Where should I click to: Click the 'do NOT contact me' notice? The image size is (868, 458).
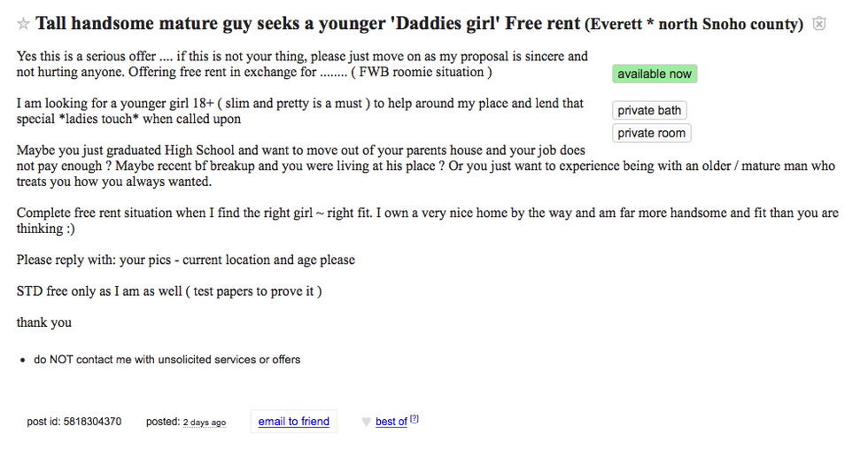(x=167, y=360)
